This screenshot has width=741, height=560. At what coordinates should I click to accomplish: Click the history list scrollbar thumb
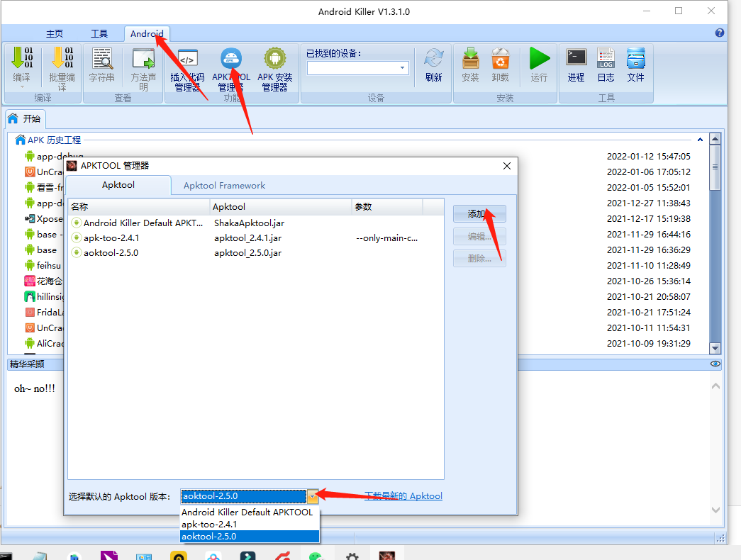tap(715, 167)
